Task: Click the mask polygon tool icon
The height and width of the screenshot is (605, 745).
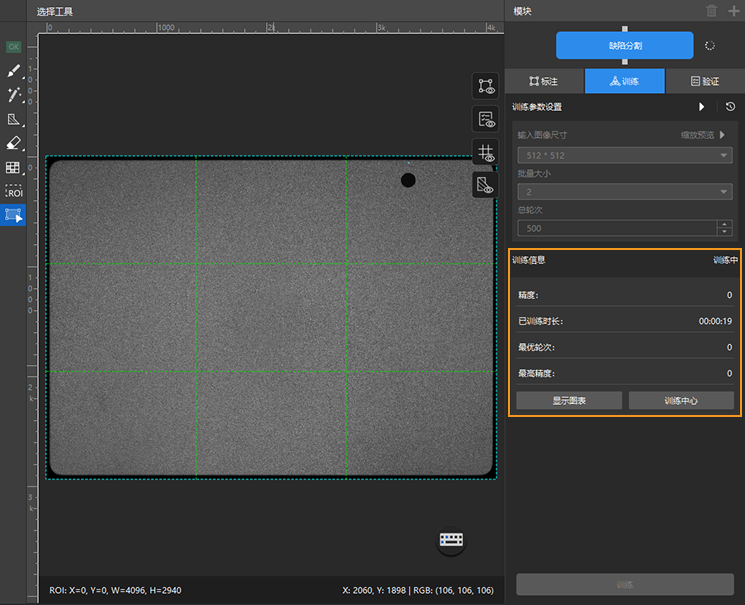Action: [x=14, y=119]
